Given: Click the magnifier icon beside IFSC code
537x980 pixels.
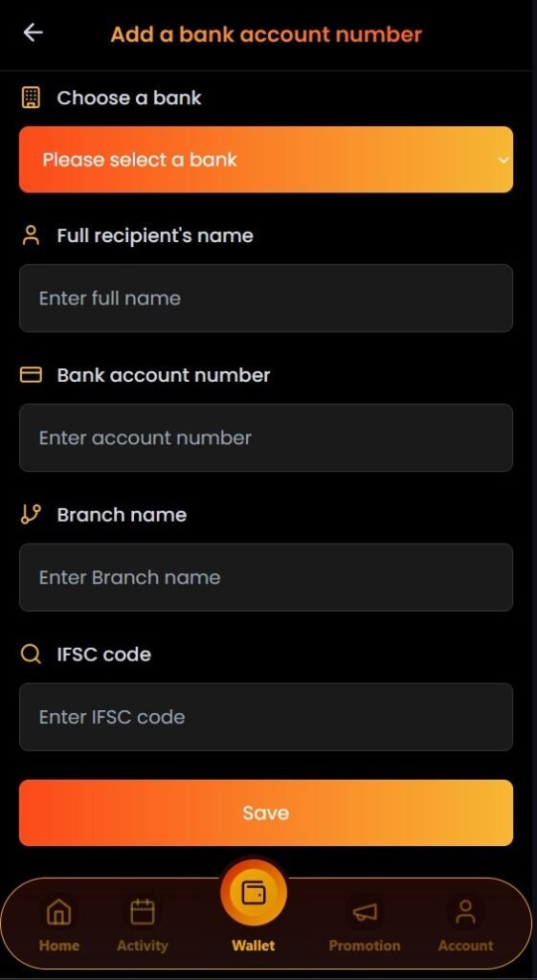Looking at the screenshot, I should click(x=31, y=655).
